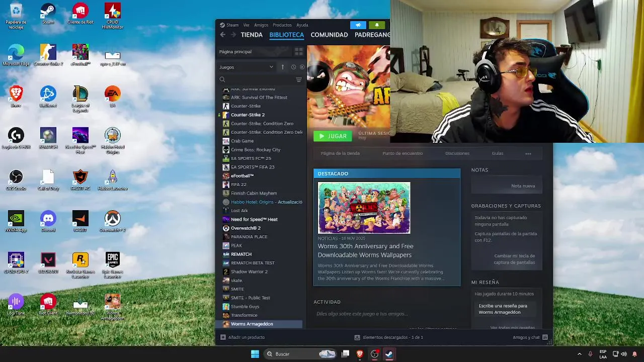Open the Productos menu
The width and height of the screenshot is (644, 362).
point(282,25)
